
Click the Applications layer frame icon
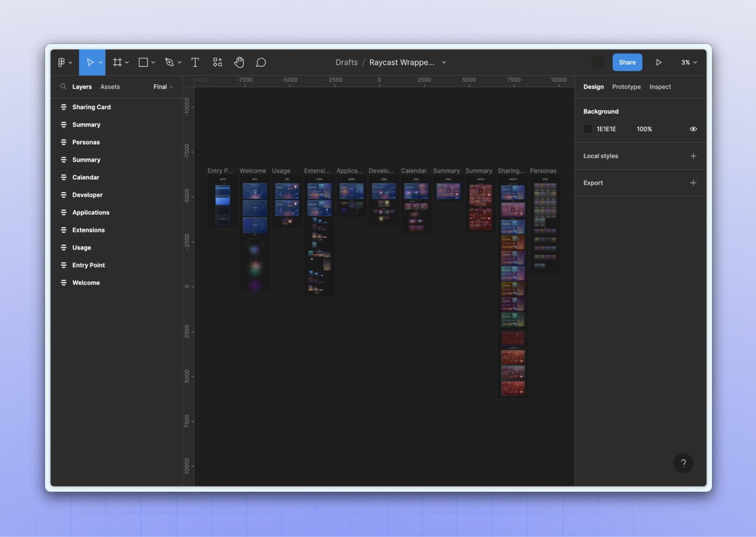(64, 212)
